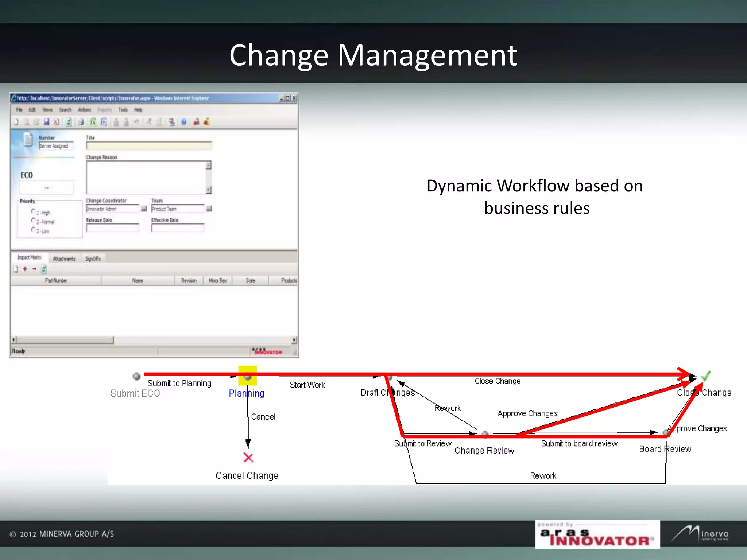Open the Search menu
747x560 pixels.
(x=65, y=110)
